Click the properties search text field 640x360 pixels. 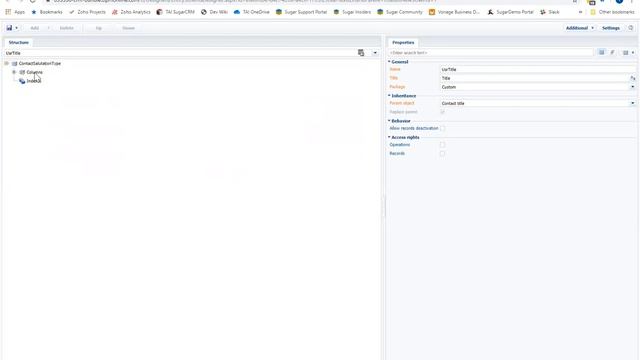[x=491, y=53]
